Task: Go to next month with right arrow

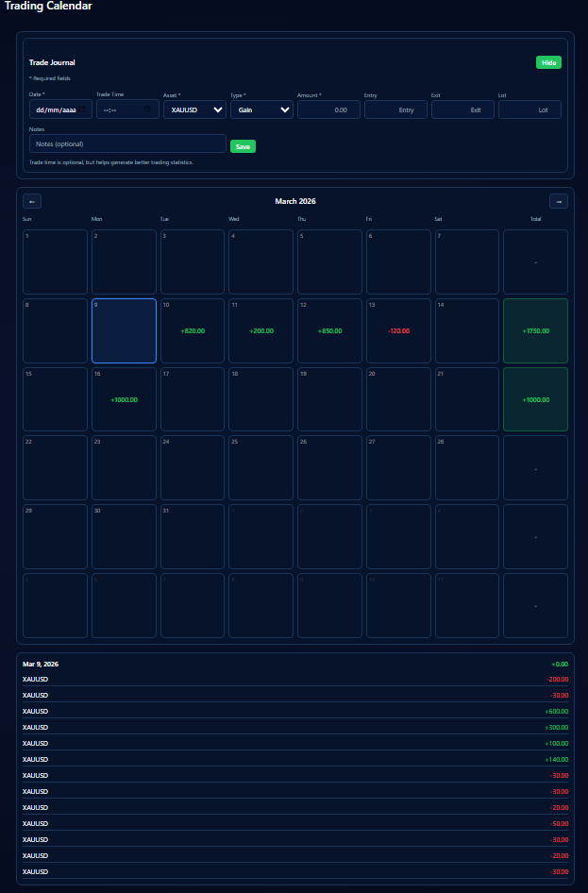Action: [559, 201]
